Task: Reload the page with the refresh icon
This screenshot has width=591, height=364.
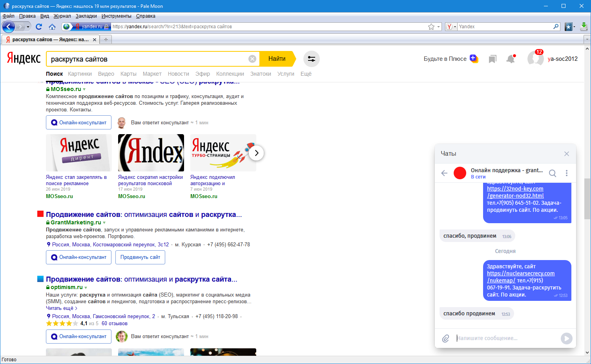Action: click(x=38, y=27)
